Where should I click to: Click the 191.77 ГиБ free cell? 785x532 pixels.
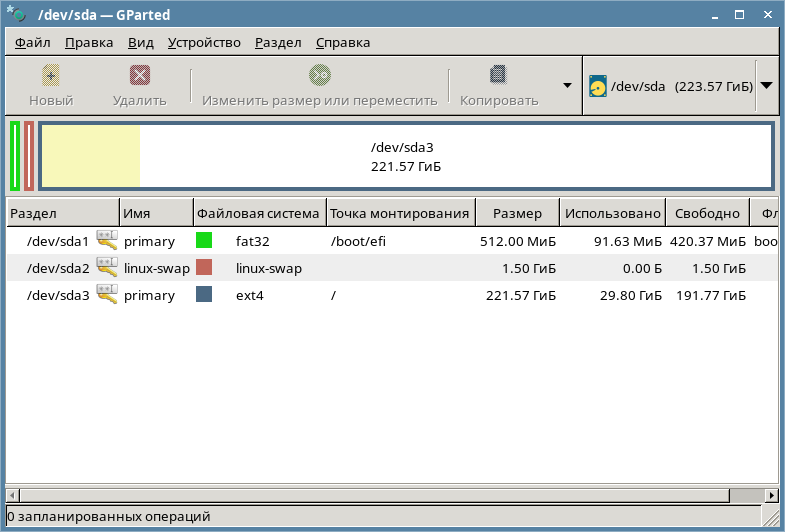click(711, 295)
